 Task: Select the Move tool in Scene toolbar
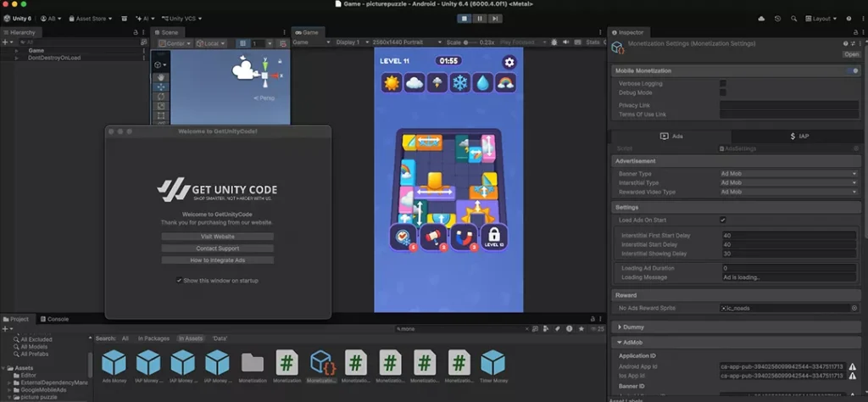160,87
